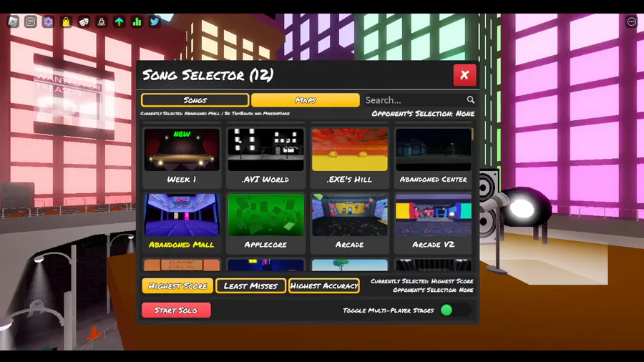Click the Toggle Multi-Player Stages label
This screenshot has width=644, height=362.
pyautogui.click(x=388, y=310)
